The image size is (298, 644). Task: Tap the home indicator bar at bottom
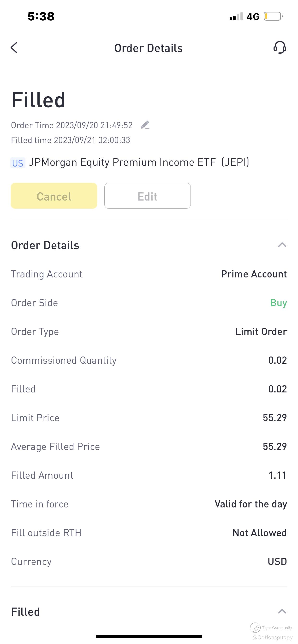tap(149, 636)
